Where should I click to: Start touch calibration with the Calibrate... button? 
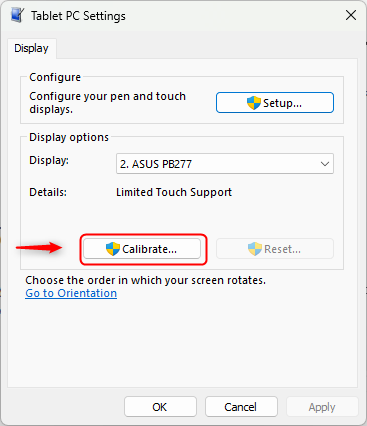click(142, 249)
